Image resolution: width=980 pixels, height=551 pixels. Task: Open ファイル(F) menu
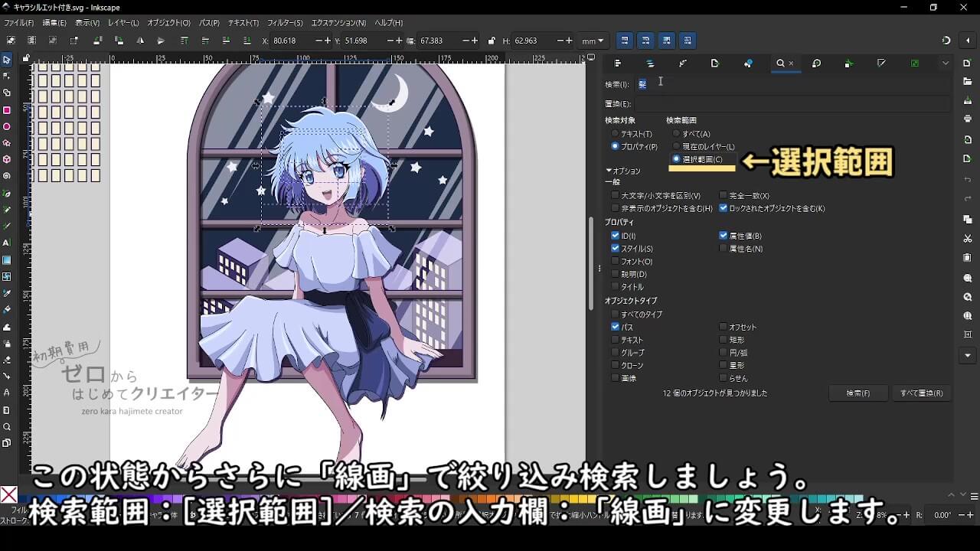click(x=19, y=23)
